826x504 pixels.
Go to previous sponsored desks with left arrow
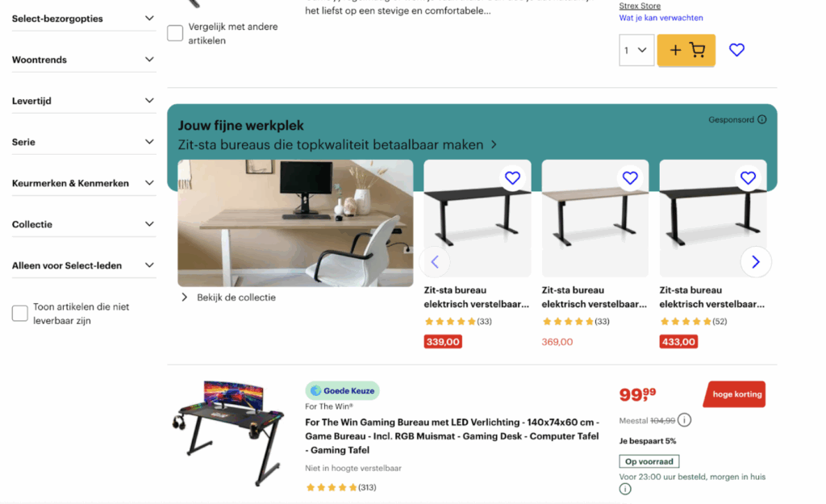tap(435, 262)
